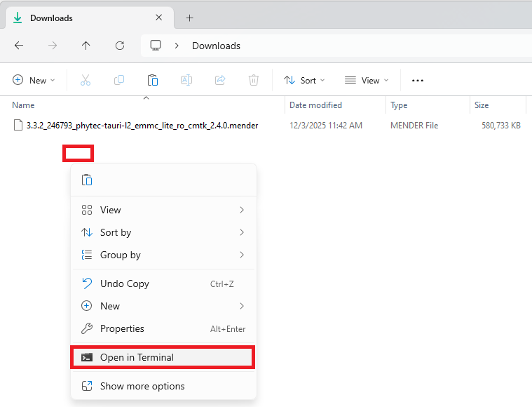Viewport: 532px width, 407px height.
Task: Add a new tab with plus icon
Action: point(189,18)
